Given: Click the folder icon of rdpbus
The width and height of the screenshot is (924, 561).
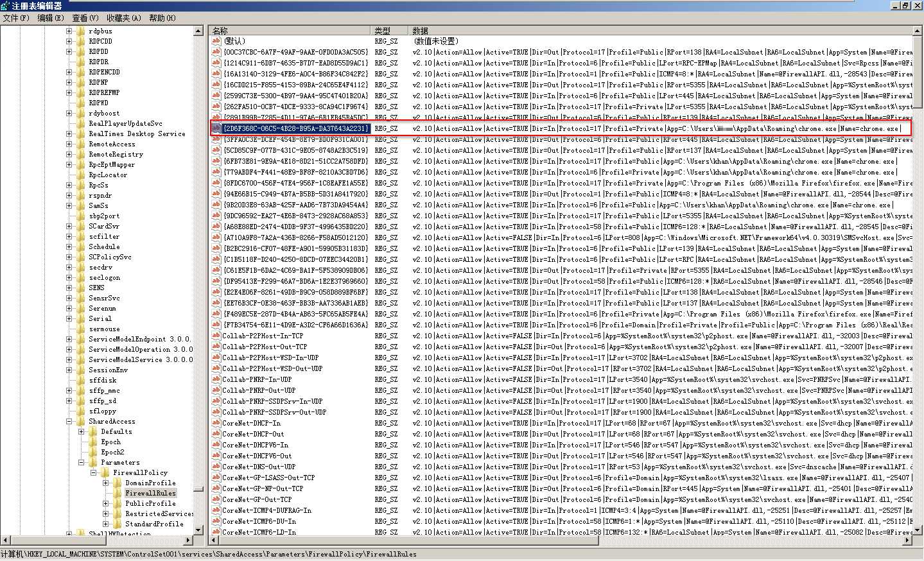Looking at the screenshot, I should click(80, 31).
